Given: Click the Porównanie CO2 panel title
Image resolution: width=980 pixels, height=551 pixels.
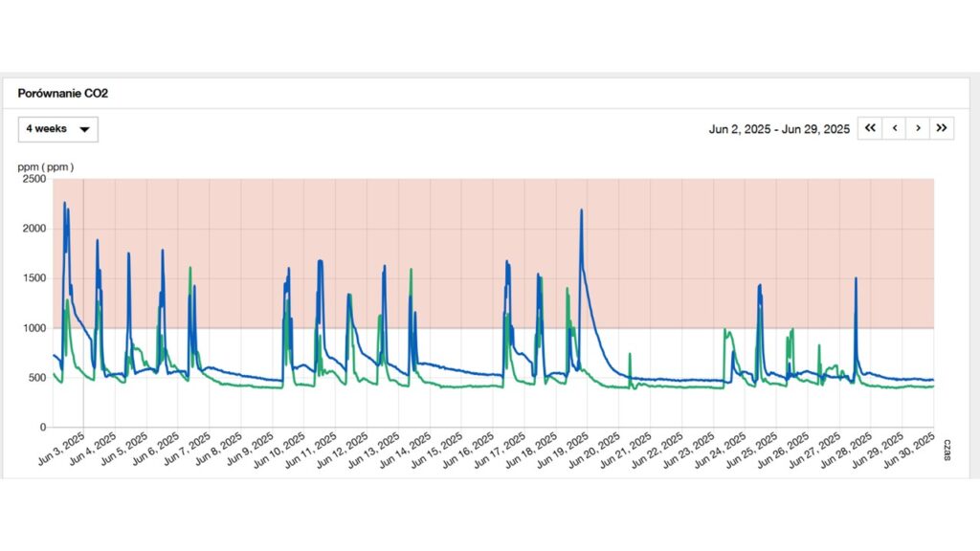Looking at the screenshot, I should (x=62, y=94).
